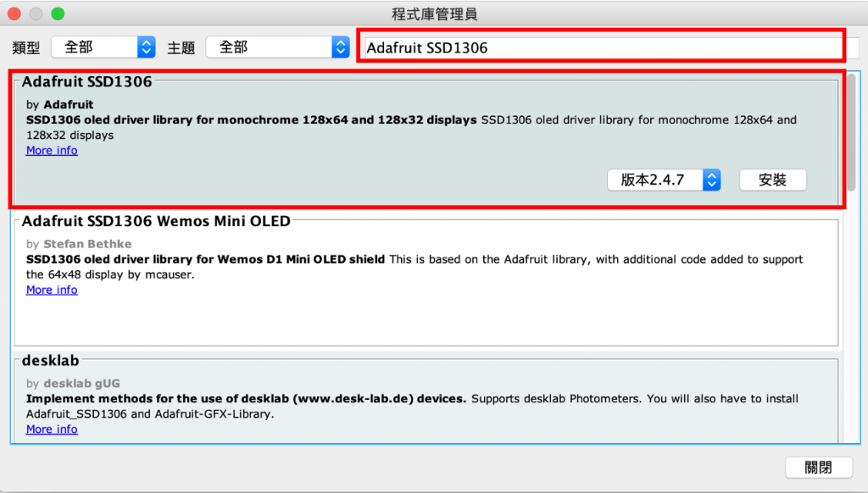Open the 類型 type dropdown
Image resolution: width=868 pixels, height=493 pixels.
click(x=103, y=47)
